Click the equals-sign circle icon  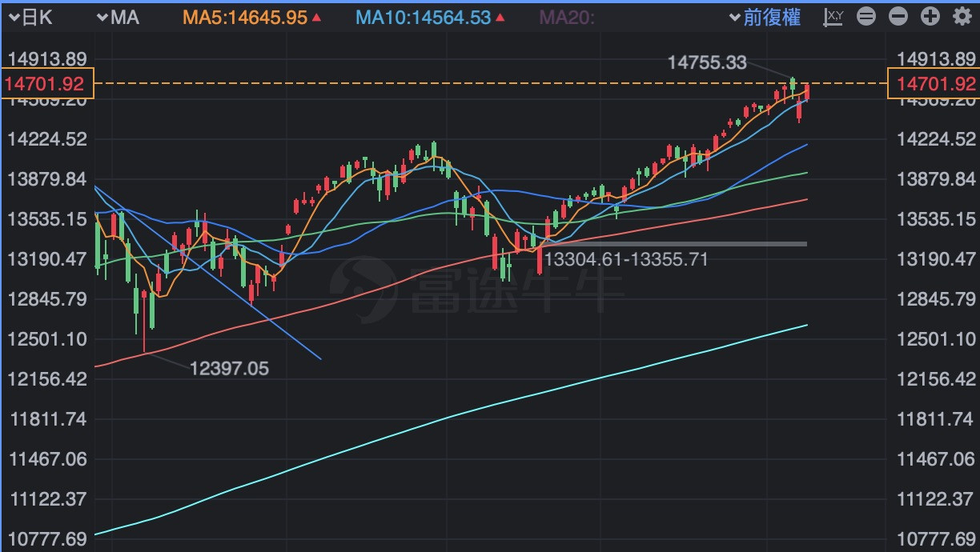(x=867, y=17)
